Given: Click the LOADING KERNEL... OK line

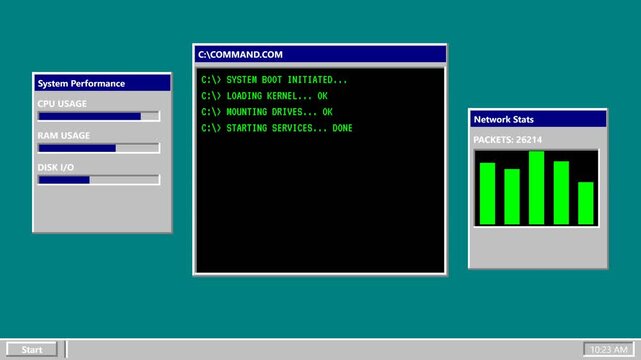Looking at the screenshot, I should 264,96.
